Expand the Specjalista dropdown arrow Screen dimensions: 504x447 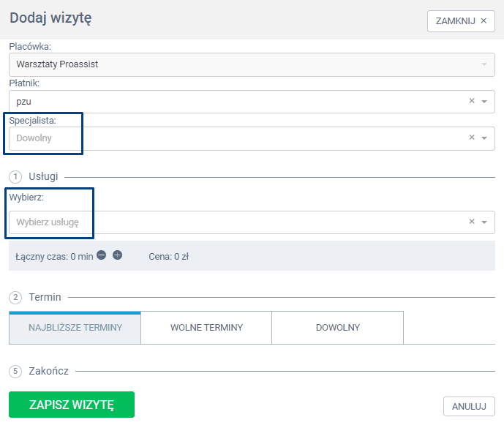[x=484, y=138]
